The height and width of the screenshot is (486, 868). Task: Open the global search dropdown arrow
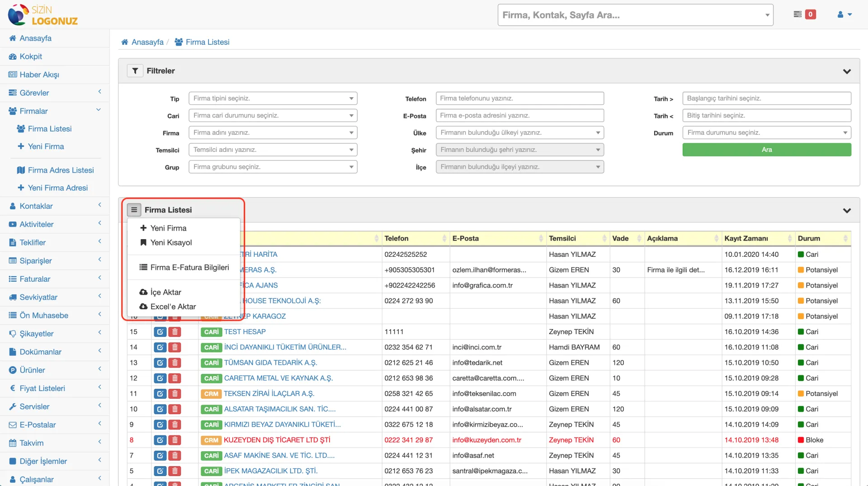coord(767,15)
